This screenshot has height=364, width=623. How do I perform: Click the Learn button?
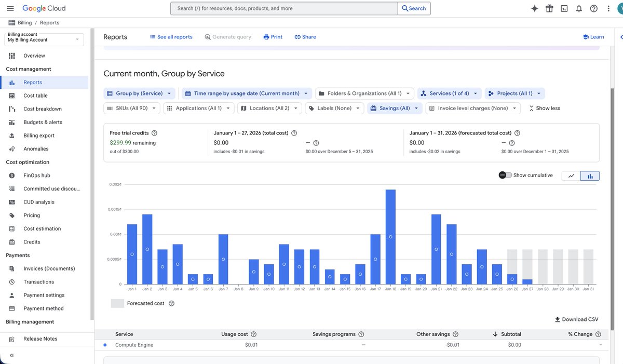click(x=593, y=37)
